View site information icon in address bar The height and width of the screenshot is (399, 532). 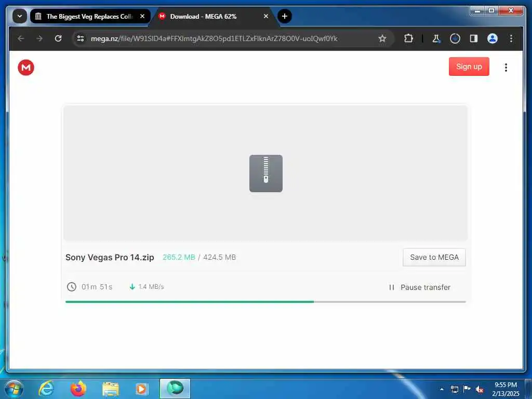81,38
